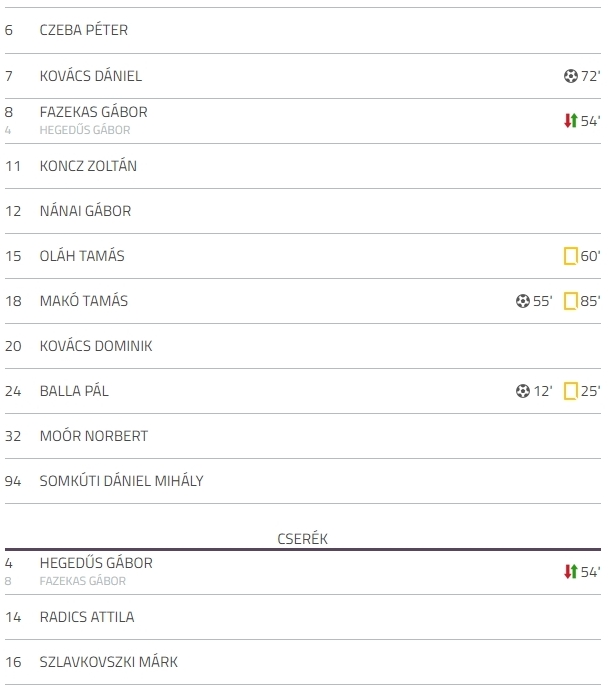Click the 72' minute label for Kovács Dániel

point(590,76)
